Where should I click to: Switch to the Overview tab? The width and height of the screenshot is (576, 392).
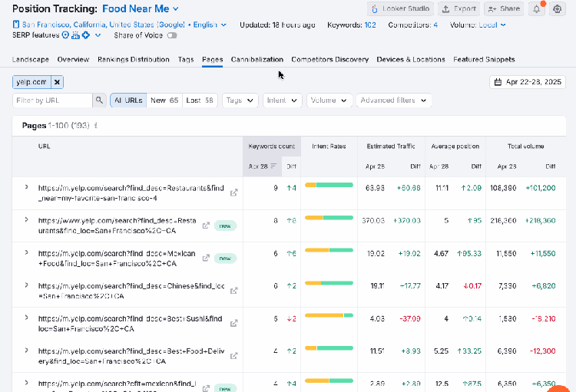coord(73,60)
